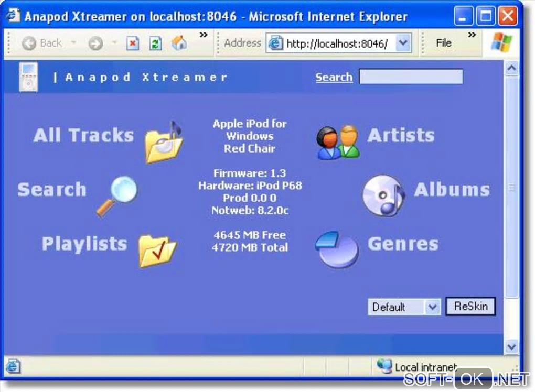Click the underlined Search link in header
The height and width of the screenshot is (392, 535).
click(x=334, y=77)
